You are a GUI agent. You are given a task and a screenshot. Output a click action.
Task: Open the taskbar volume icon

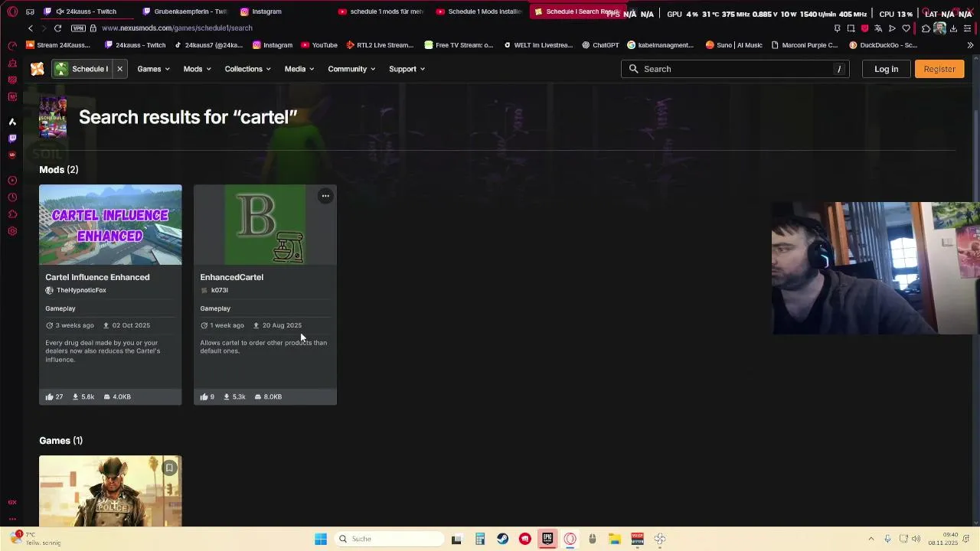tap(916, 539)
